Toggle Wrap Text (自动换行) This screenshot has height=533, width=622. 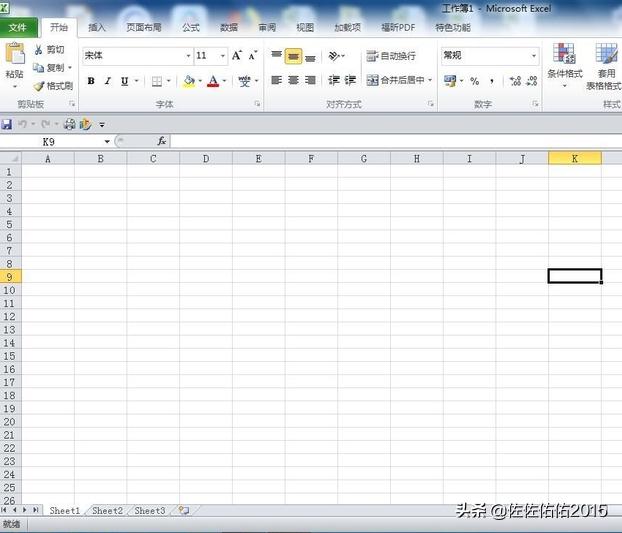click(x=390, y=56)
